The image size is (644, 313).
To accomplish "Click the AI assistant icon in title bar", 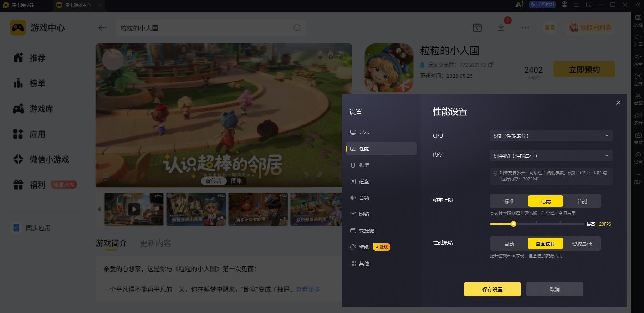I will (519, 5).
